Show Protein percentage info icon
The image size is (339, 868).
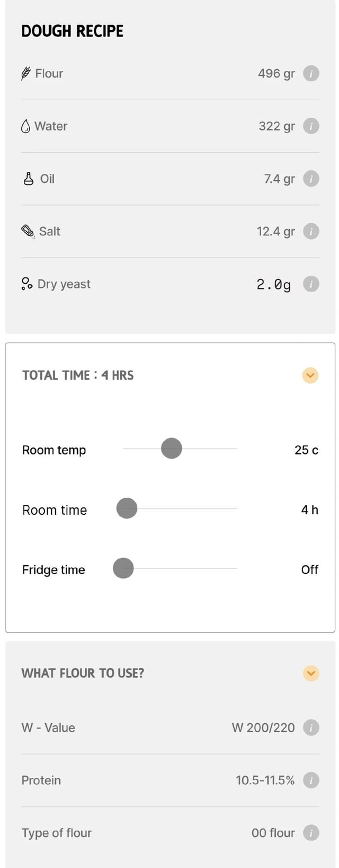[311, 780]
